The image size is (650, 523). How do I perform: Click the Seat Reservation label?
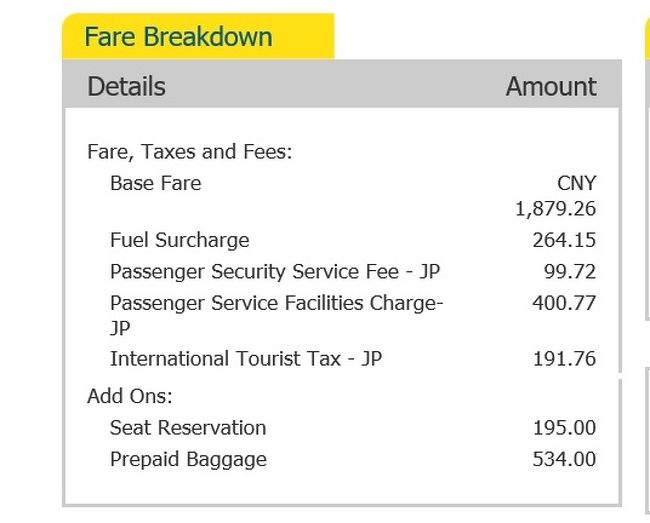[x=188, y=428]
